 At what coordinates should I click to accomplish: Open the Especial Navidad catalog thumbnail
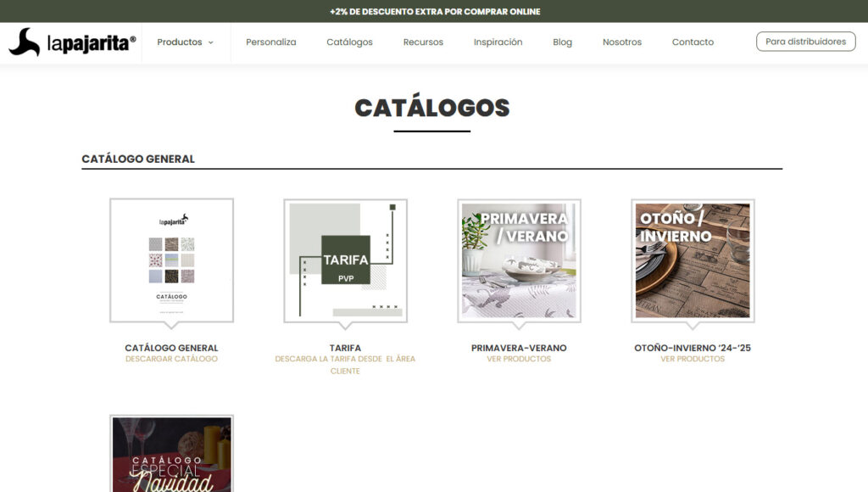pos(171,453)
